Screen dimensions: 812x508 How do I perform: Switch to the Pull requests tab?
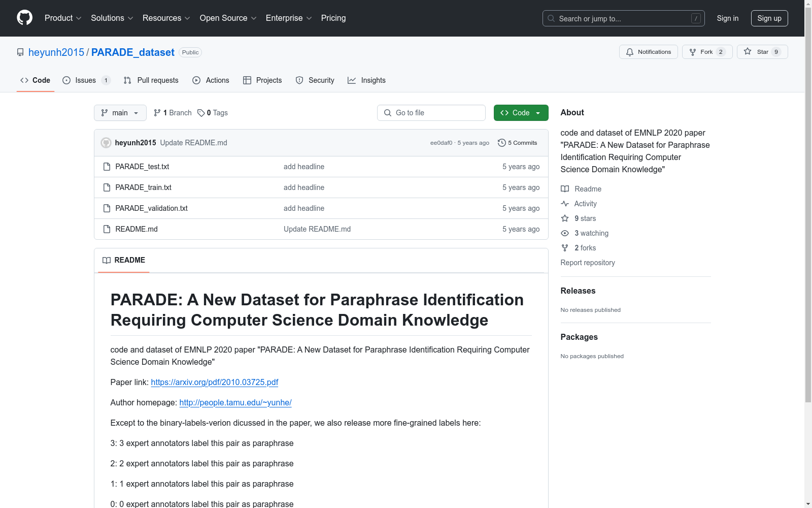(151, 80)
